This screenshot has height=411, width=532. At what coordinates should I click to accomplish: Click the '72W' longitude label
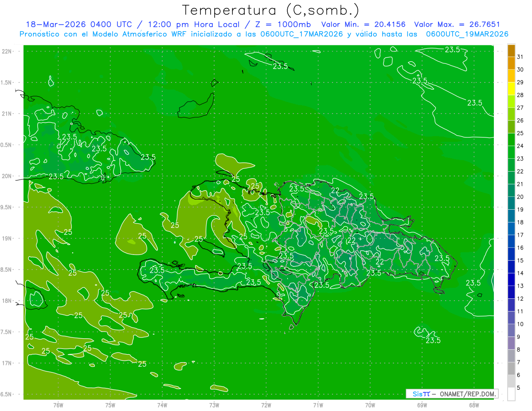(x=266, y=405)
